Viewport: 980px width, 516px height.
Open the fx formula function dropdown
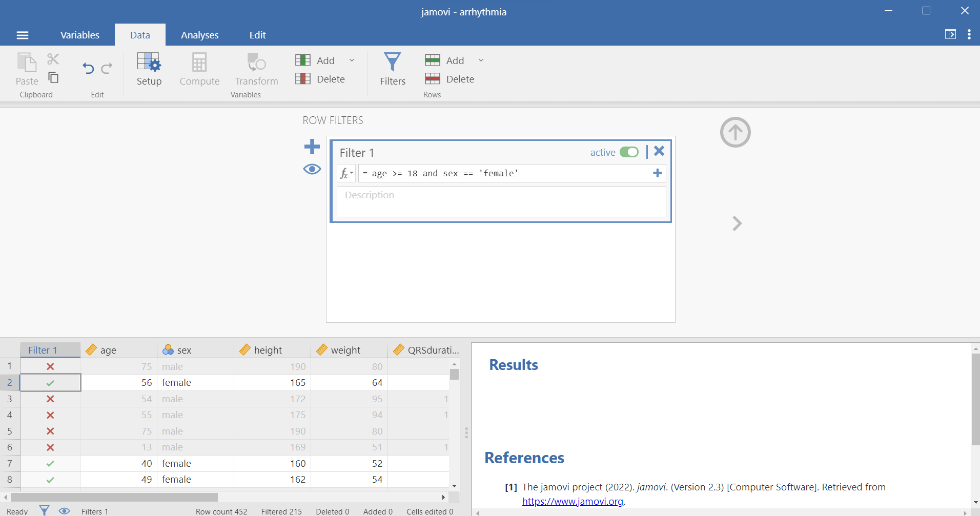[x=346, y=174]
